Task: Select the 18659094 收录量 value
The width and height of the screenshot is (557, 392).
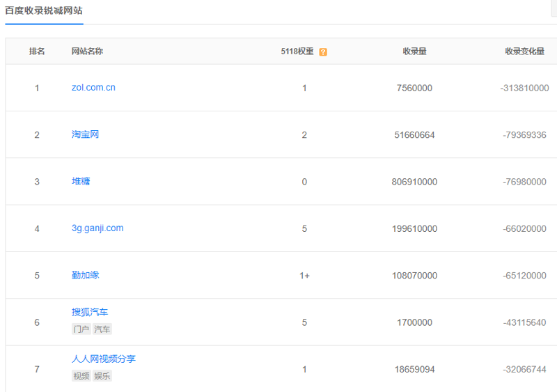Action: click(414, 370)
